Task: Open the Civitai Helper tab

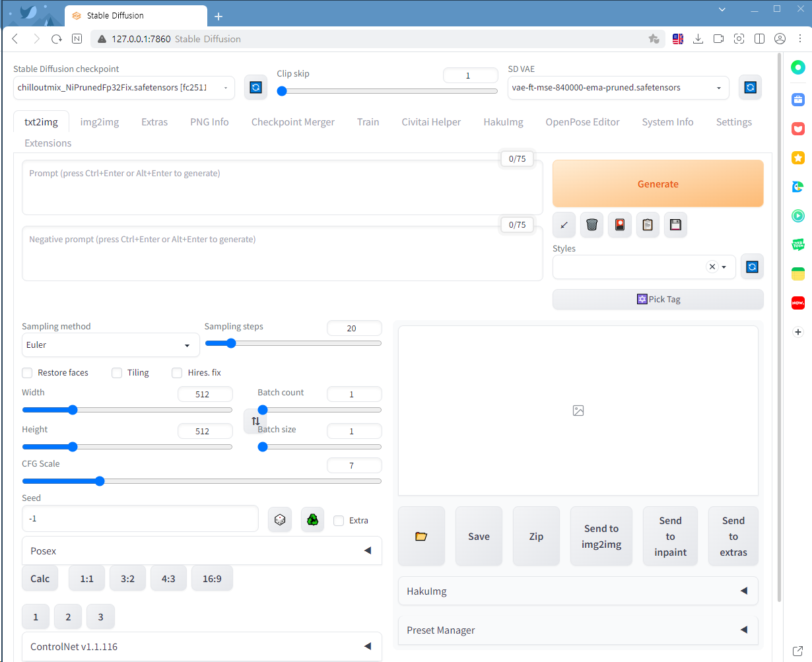Action: pyautogui.click(x=431, y=122)
